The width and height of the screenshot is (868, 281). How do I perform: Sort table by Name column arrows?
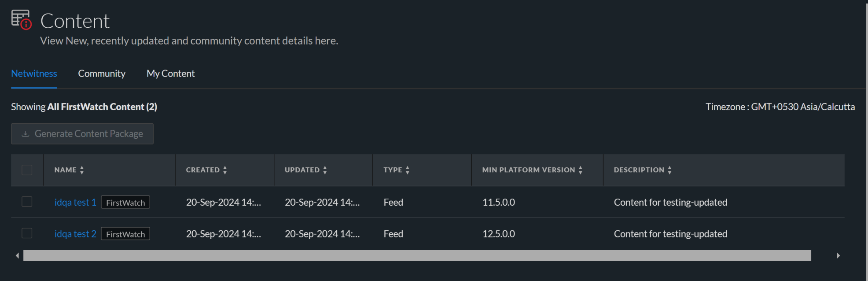(82, 170)
